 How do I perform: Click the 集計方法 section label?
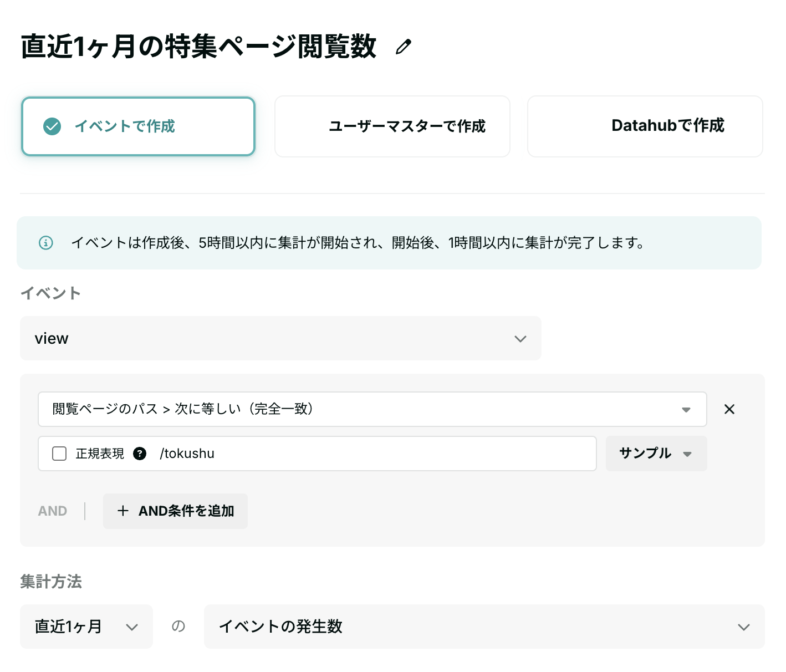pyautogui.click(x=51, y=581)
